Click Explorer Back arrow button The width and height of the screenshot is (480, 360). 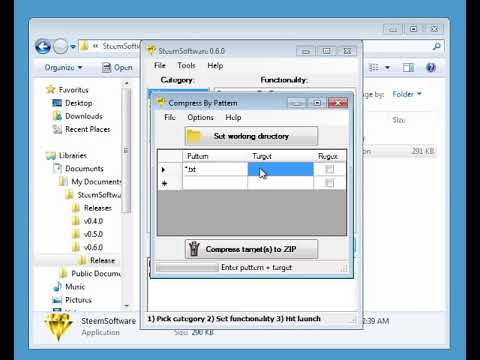[43, 46]
